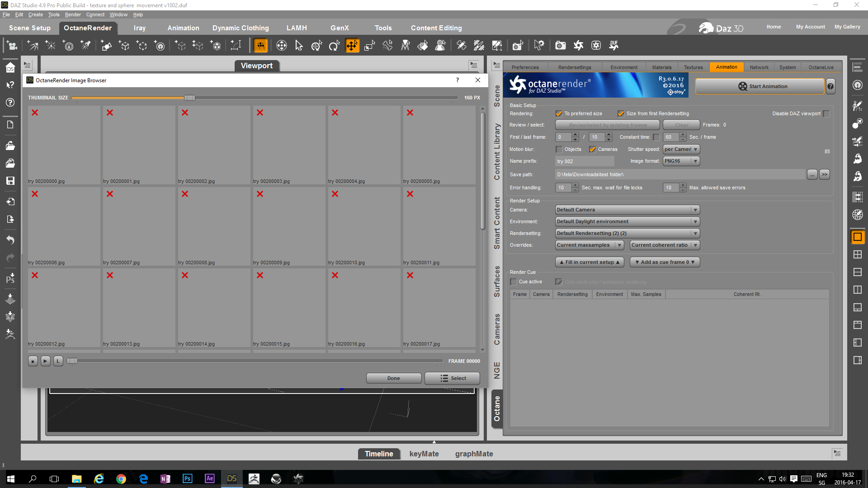Click the Render camera icon in toolbar
This screenshot has height=488, width=868.
560,46
